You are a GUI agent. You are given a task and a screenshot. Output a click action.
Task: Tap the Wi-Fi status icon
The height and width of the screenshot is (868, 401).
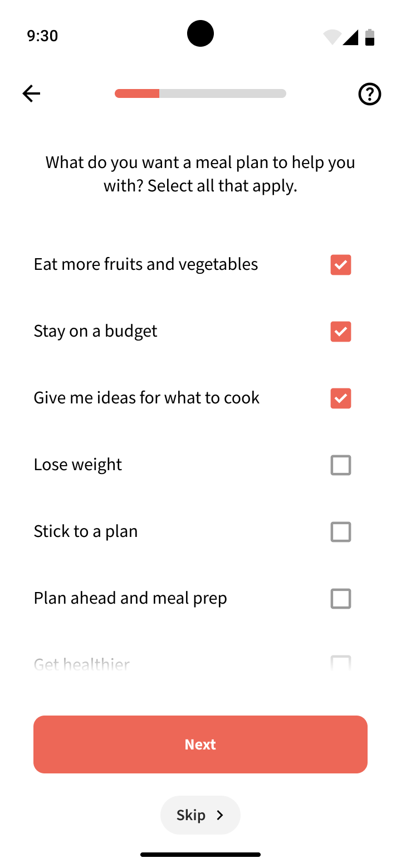tap(332, 37)
